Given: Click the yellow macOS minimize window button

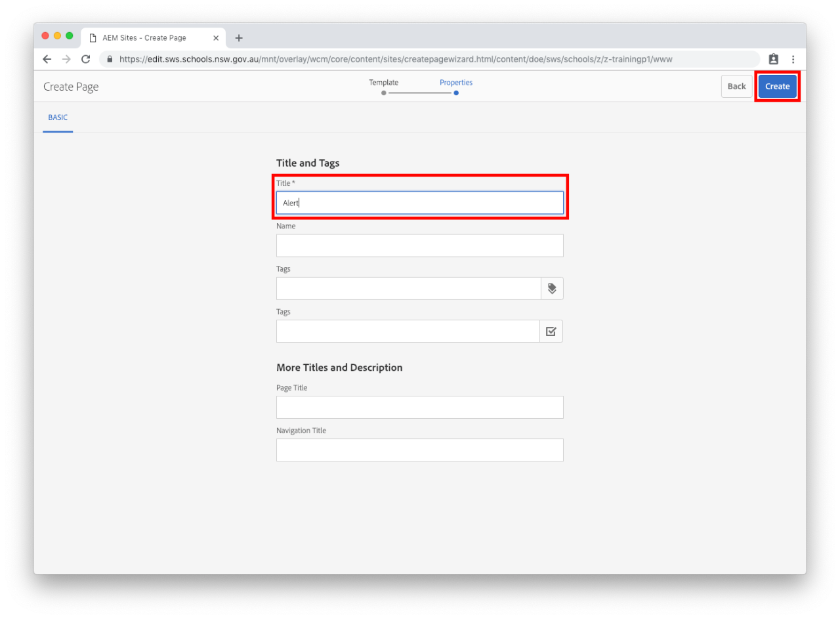Looking at the screenshot, I should coord(57,35).
